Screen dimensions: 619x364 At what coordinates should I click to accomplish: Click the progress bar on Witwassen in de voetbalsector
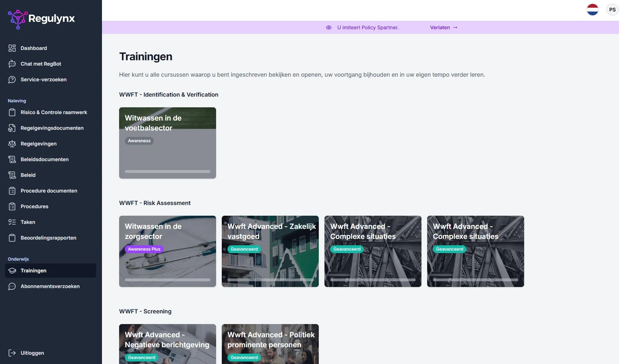168,171
